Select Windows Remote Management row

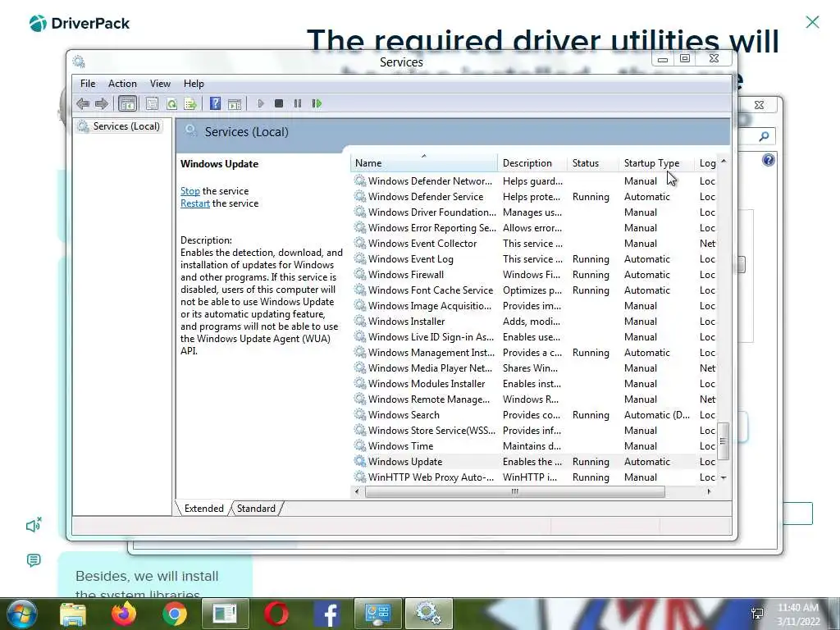[x=533, y=399]
